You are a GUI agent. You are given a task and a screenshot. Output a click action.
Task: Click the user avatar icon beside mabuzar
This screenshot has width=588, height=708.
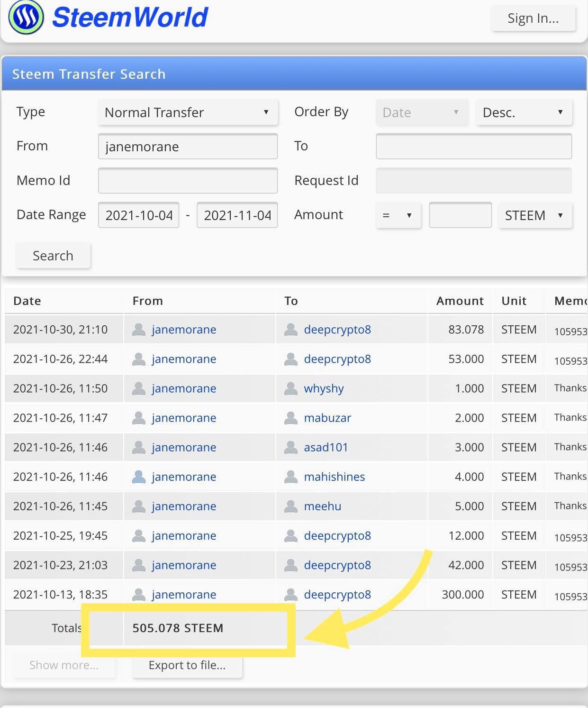pyautogui.click(x=290, y=418)
